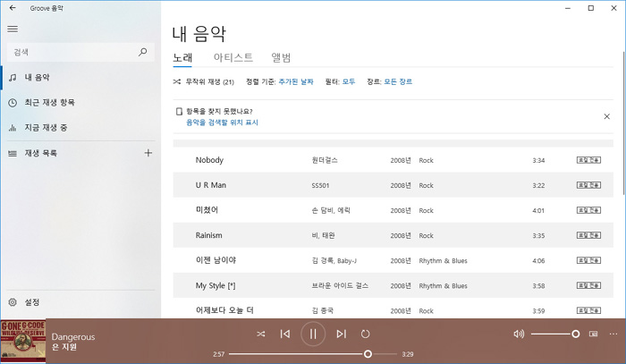Open genre dropdown 모든 장르
The width and height of the screenshot is (626, 364).
398,81
